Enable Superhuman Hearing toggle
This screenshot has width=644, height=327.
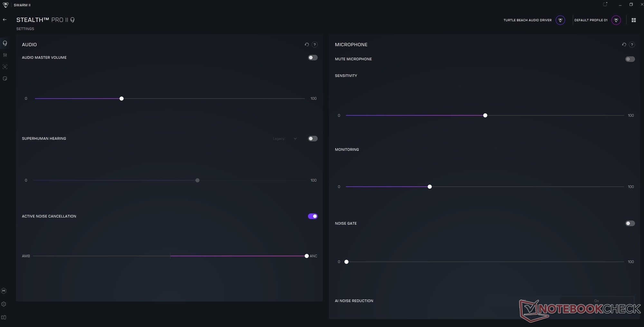click(313, 139)
